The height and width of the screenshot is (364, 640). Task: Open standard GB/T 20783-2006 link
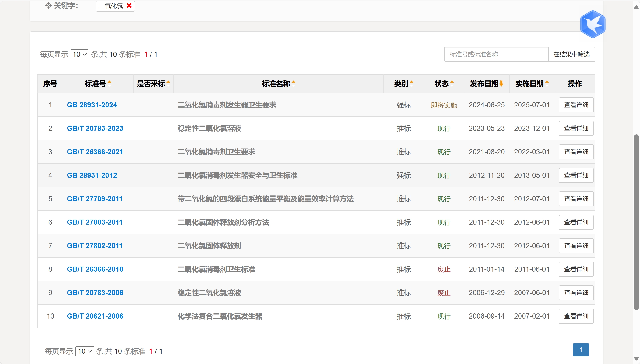[95, 293]
